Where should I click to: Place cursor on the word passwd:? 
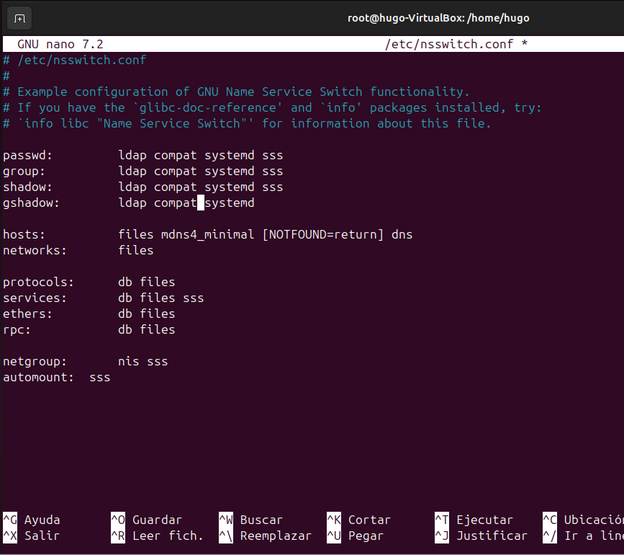pyautogui.click(x=28, y=156)
